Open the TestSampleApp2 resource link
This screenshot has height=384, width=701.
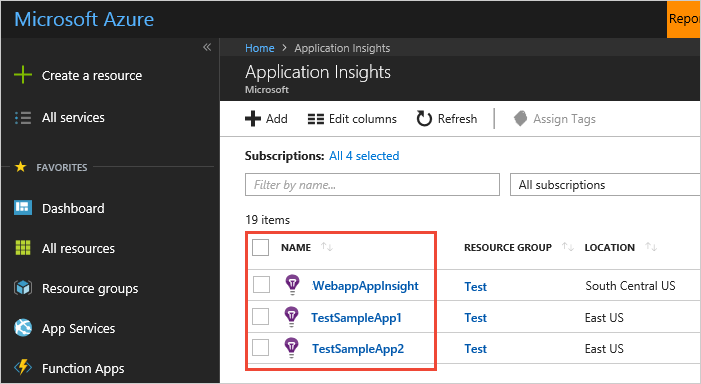point(358,348)
